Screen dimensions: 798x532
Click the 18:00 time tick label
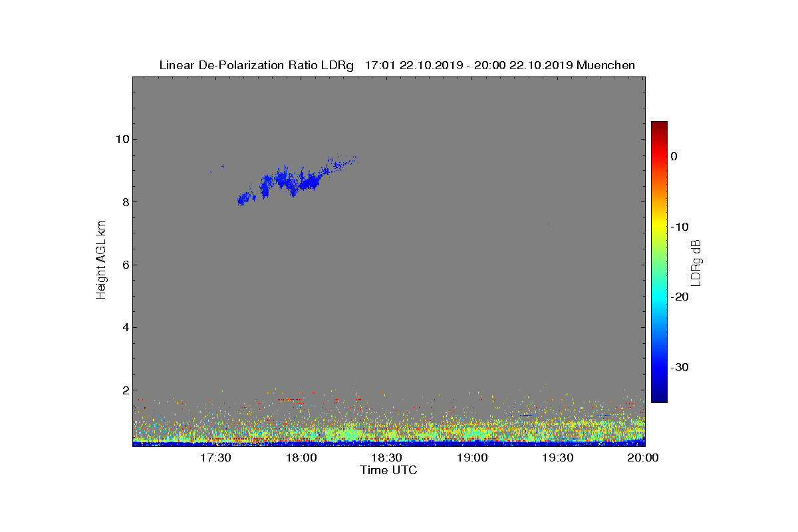(x=301, y=458)
